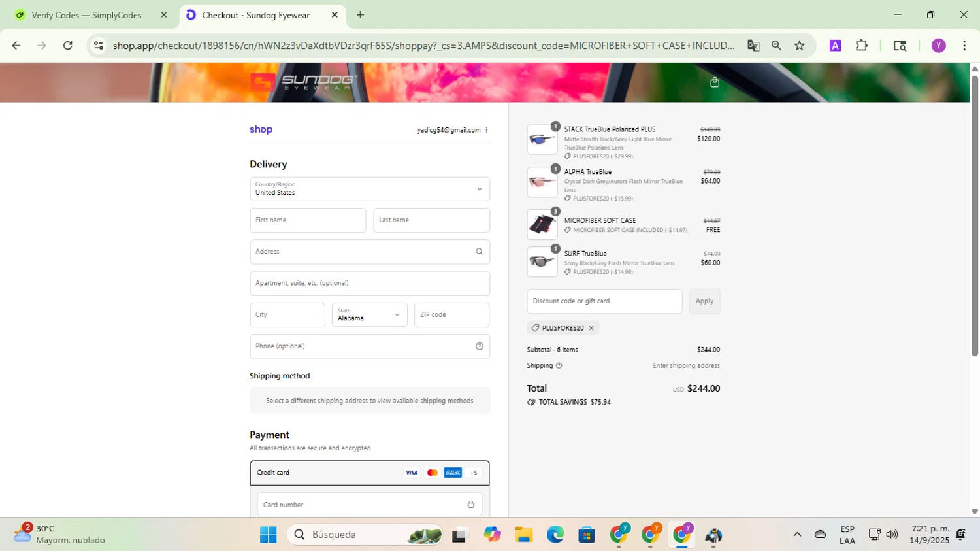Expand the Country/Region dropdown

coord(370,189)
